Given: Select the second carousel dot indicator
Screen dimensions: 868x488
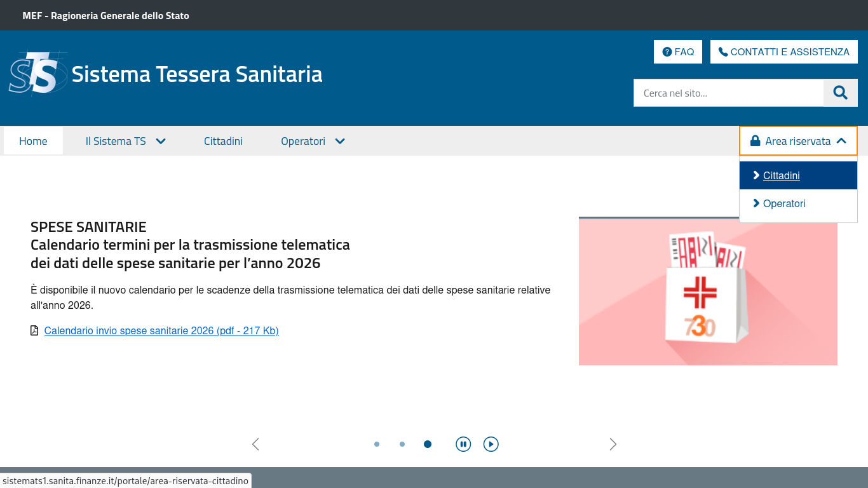Looking at the screenshot, I should tap(402, 444).
